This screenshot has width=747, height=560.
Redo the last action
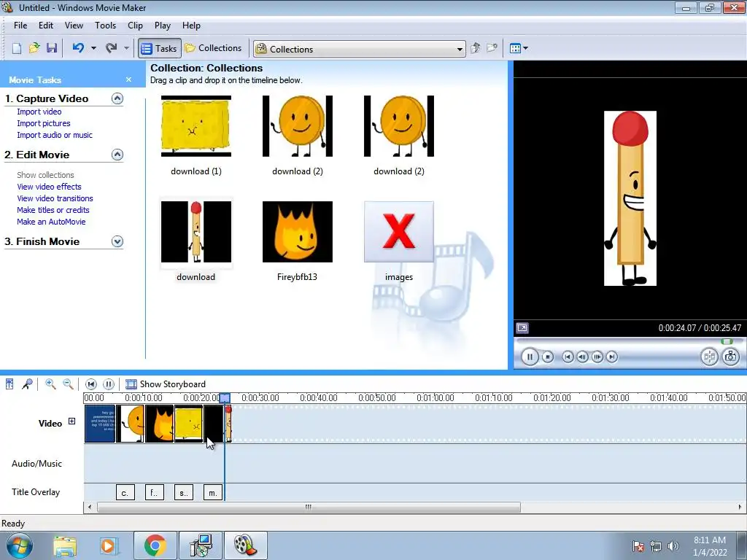(112, 48)
